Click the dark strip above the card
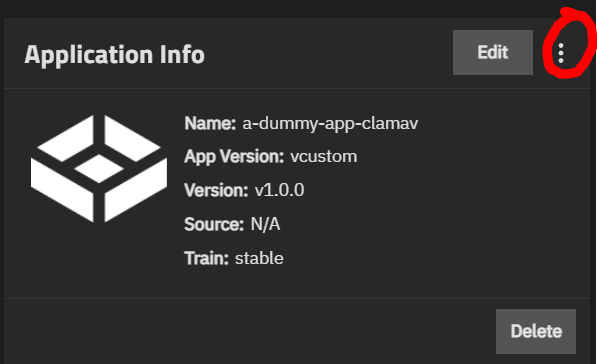597x364 pixels. [297, 8]
